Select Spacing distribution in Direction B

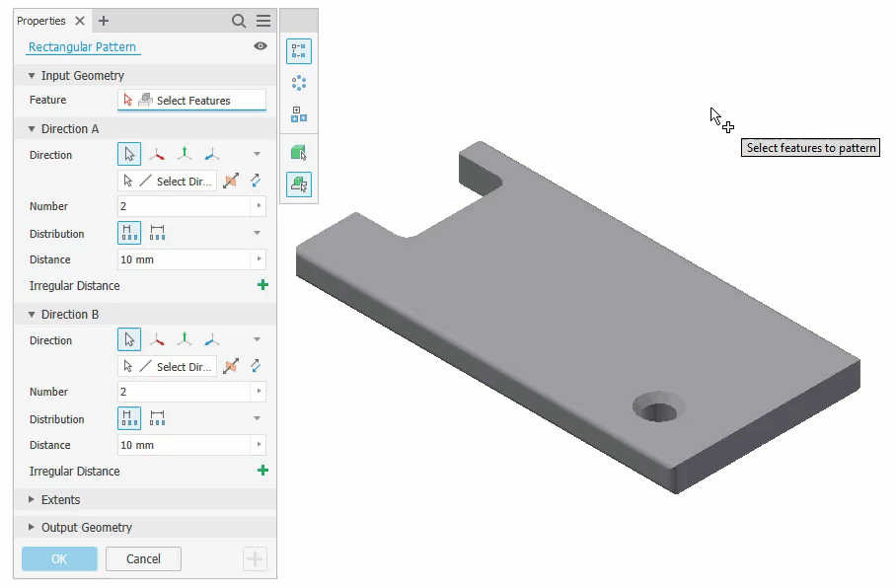click(x=129, y=419)
